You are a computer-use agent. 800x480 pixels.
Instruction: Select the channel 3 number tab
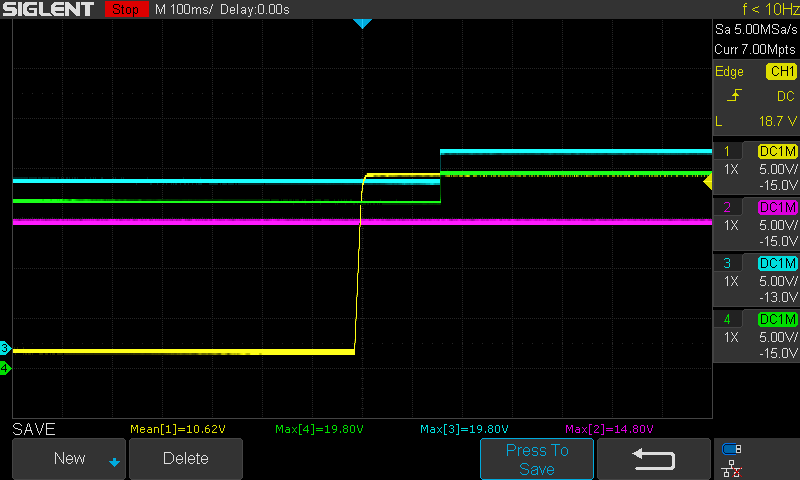(x=727, y=263)
